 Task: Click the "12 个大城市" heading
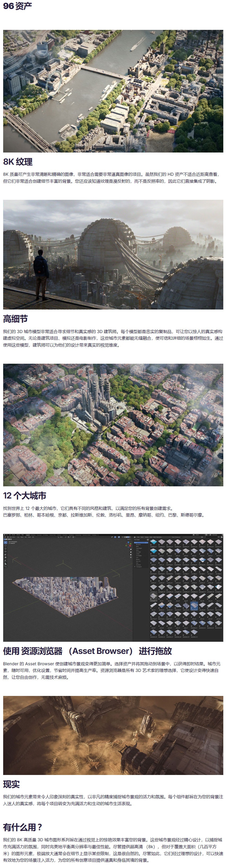25,496
